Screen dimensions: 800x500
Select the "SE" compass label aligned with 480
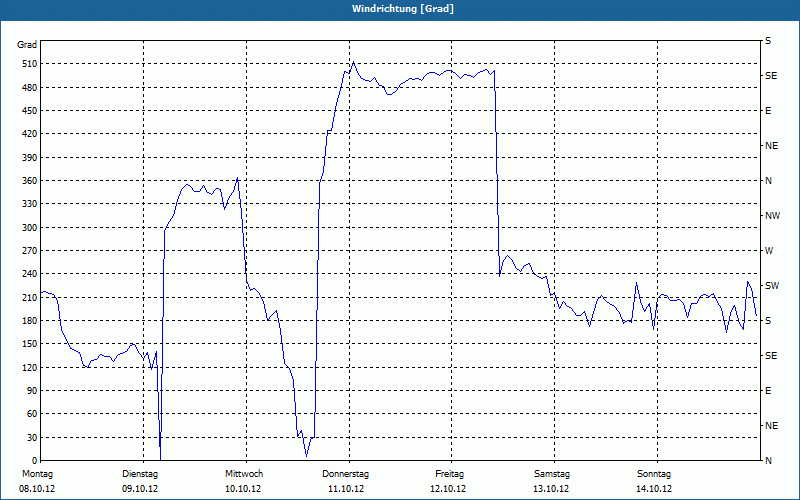(x=771, y=76)
